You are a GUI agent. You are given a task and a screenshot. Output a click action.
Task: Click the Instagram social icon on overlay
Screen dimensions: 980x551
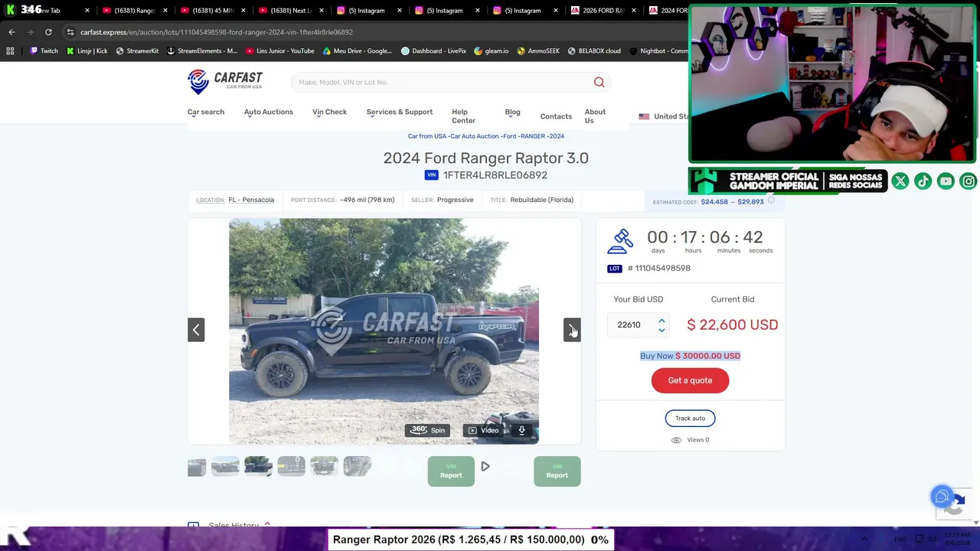pyautogui.click(x=969, y=181)
